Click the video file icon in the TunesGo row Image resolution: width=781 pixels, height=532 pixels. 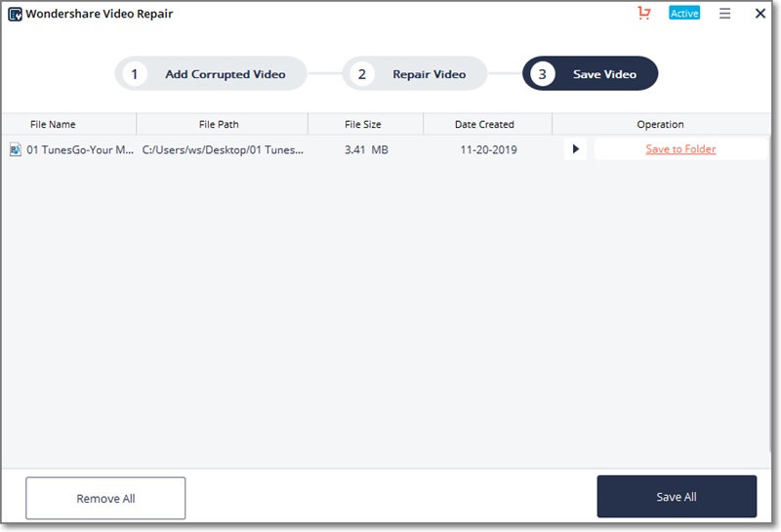16,149
